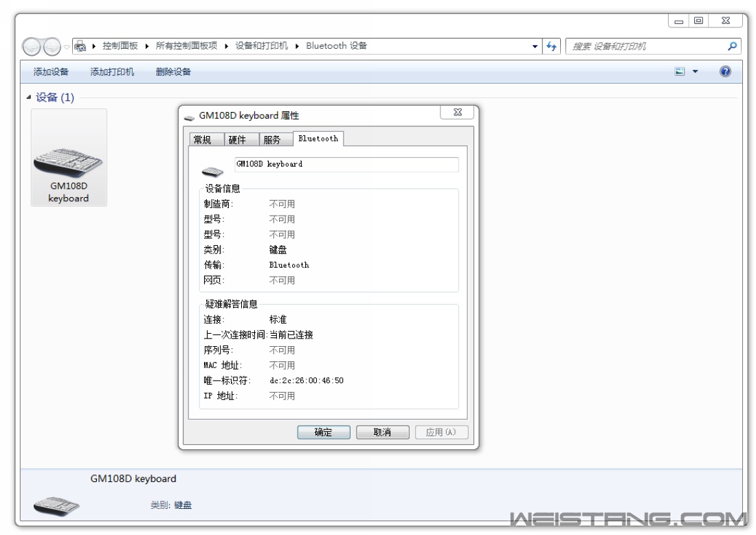
Task: Click the small keyboard icon beside the name field
Action: [x=212, y=171]
